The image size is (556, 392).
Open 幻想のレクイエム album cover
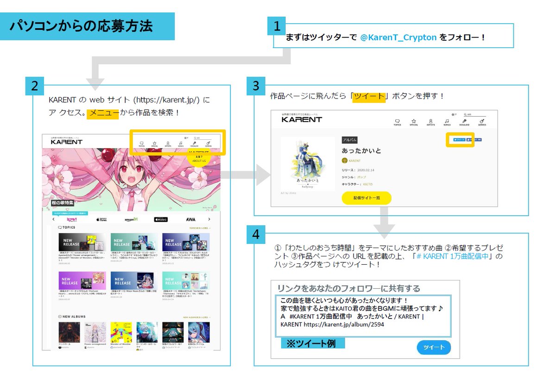coord(199,332)
